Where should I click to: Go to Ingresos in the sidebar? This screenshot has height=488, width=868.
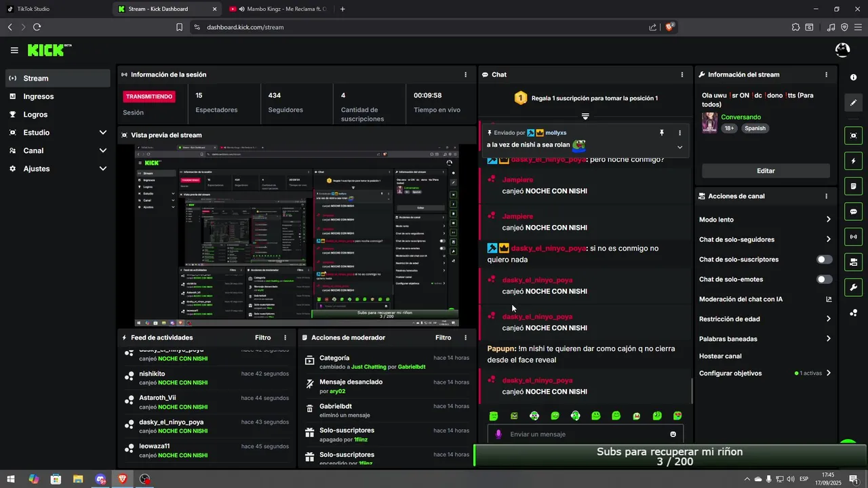58,96
